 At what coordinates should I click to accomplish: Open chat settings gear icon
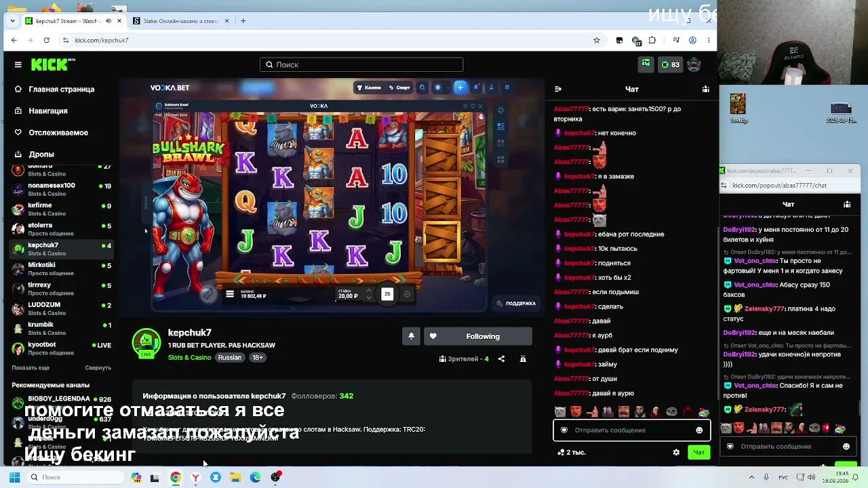pos(676,452)
